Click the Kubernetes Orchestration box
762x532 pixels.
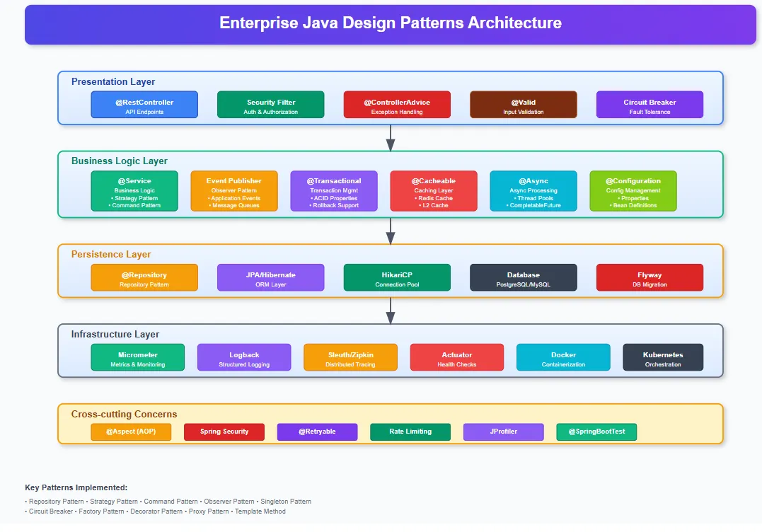[x=663, y=357]
